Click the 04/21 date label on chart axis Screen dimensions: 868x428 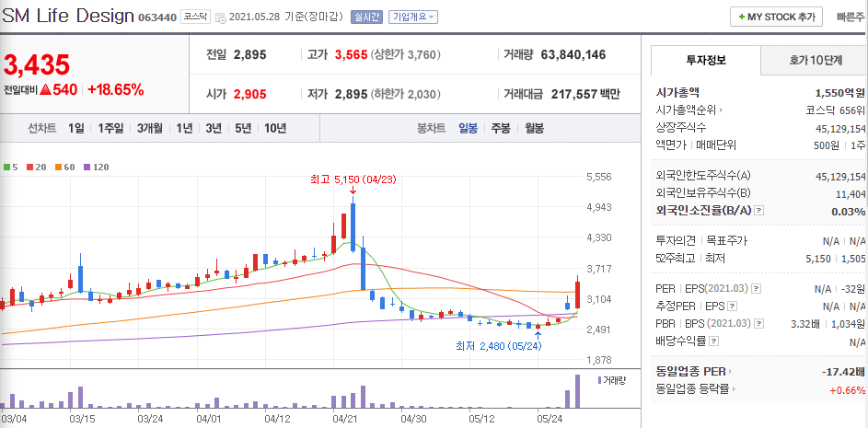tap(344, 419)
